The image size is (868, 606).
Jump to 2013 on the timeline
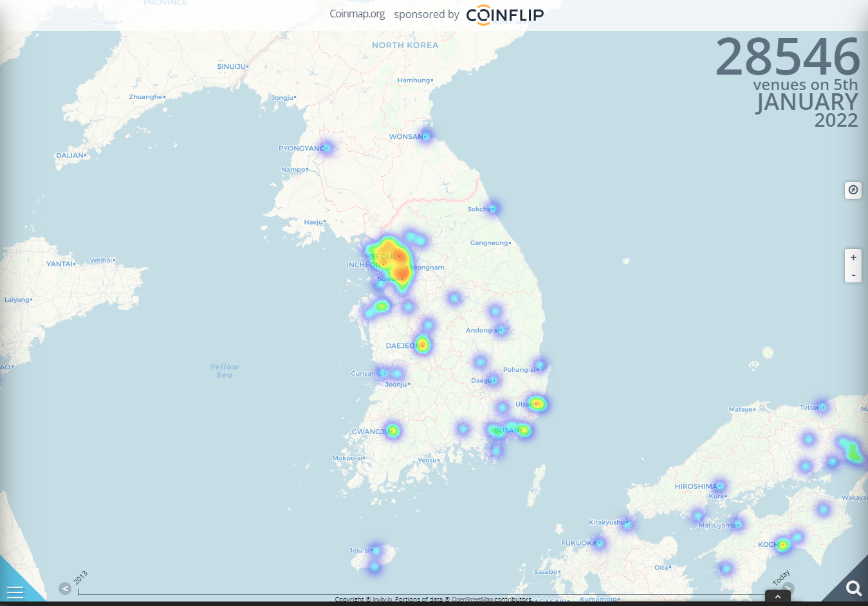80,577
